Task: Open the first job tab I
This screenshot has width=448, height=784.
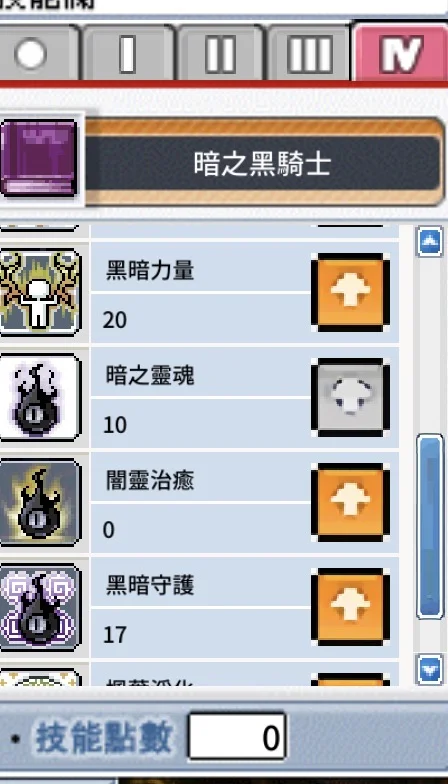Action: (x=128, y=52)
